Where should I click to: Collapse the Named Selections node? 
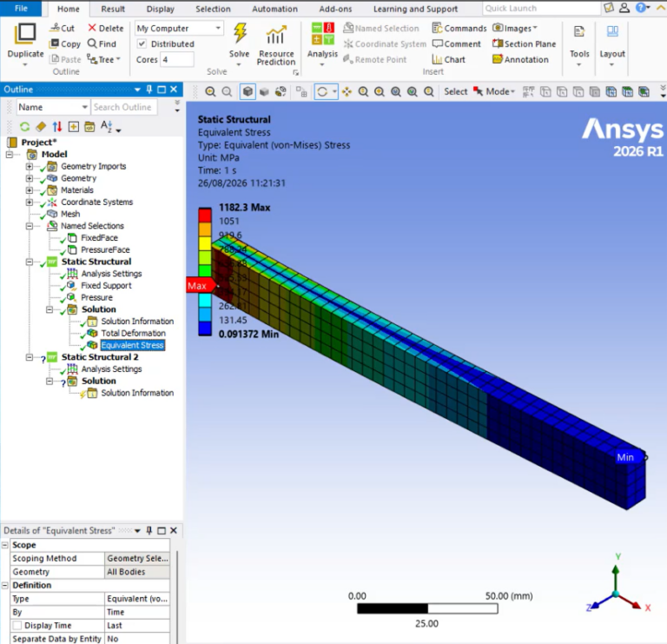[30, 226]
